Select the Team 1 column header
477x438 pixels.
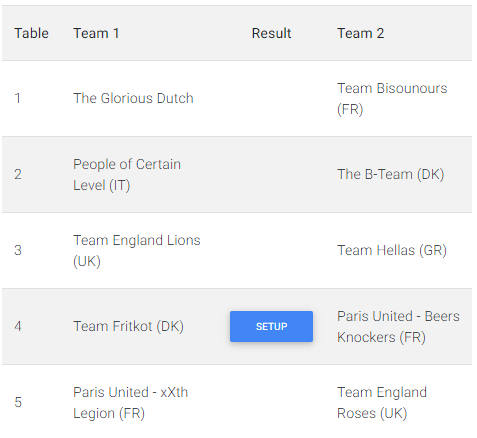(96, 33)
